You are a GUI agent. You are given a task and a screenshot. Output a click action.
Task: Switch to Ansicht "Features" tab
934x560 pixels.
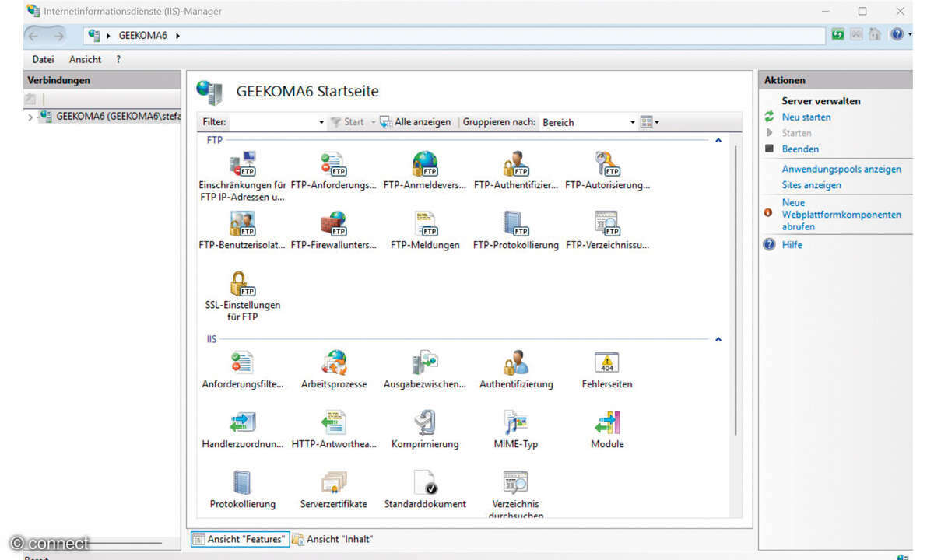pos(239,539)
